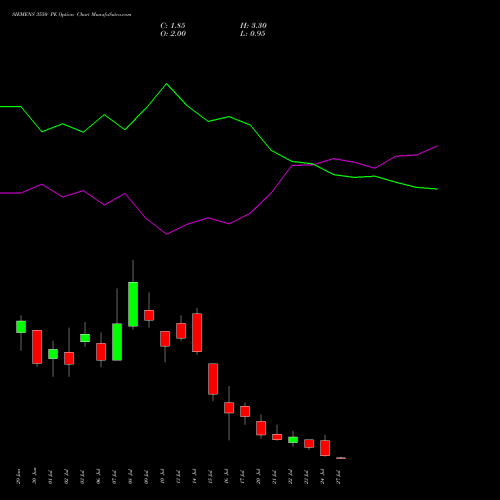Click the 'H: 3.30' high value
This screenshot has height=500, width=500.
pos(253,26)
